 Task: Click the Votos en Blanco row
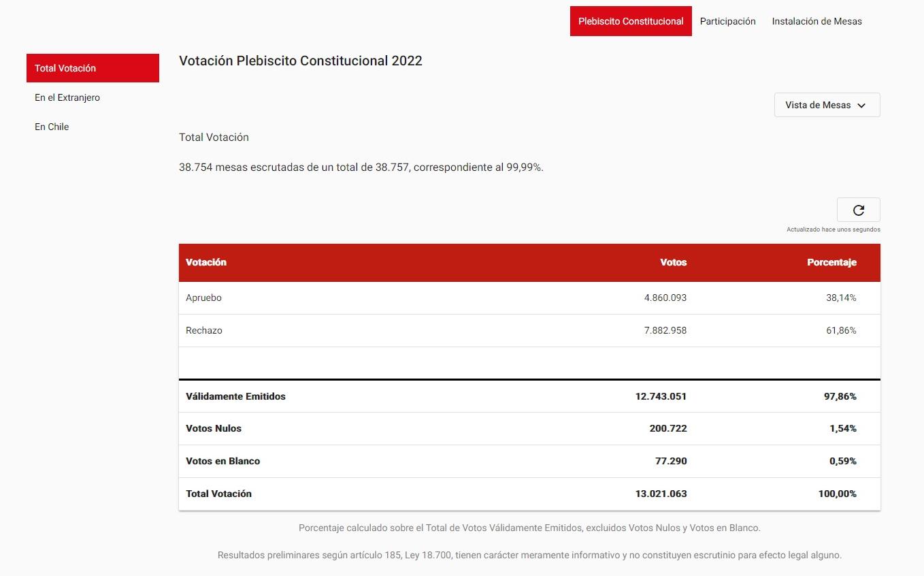coord(529,461)
